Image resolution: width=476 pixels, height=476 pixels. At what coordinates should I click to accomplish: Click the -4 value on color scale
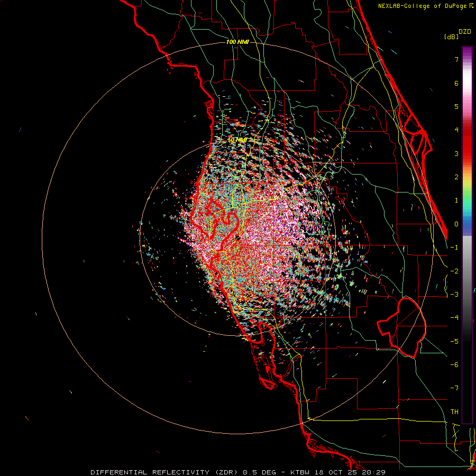(454, 318)
